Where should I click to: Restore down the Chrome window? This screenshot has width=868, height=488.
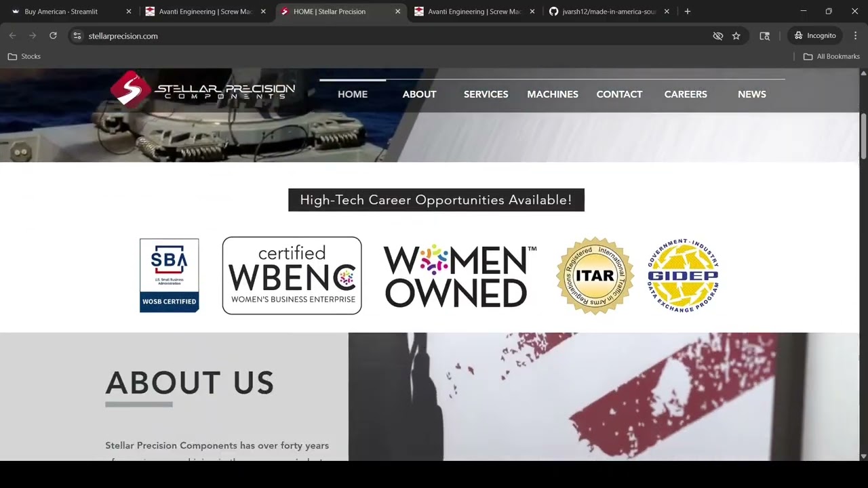[829, 12]
